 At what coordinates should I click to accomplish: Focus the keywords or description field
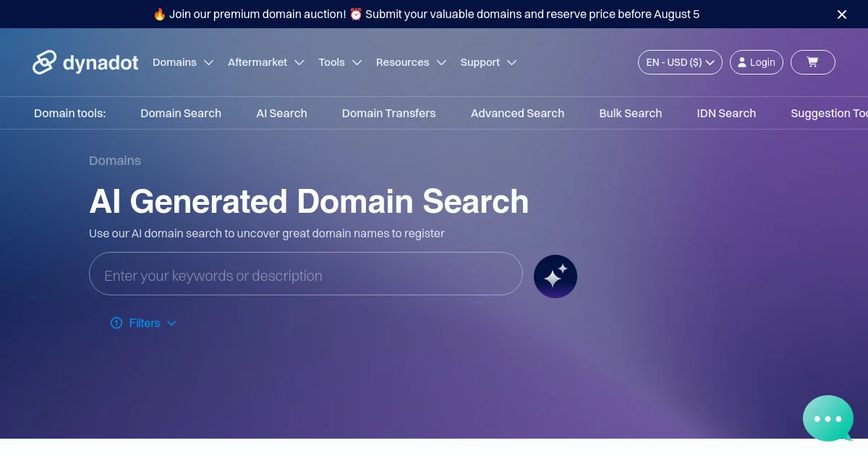coord(306,274)
